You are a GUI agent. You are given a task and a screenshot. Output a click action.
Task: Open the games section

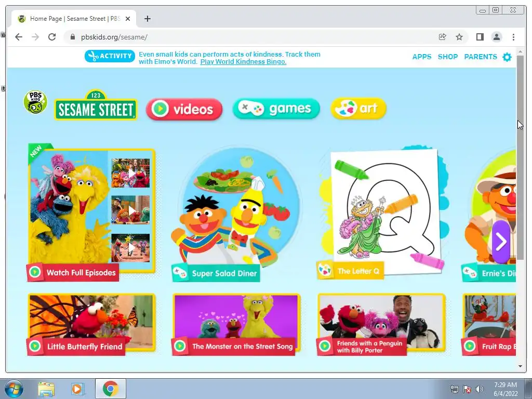(x=276, y=109)
